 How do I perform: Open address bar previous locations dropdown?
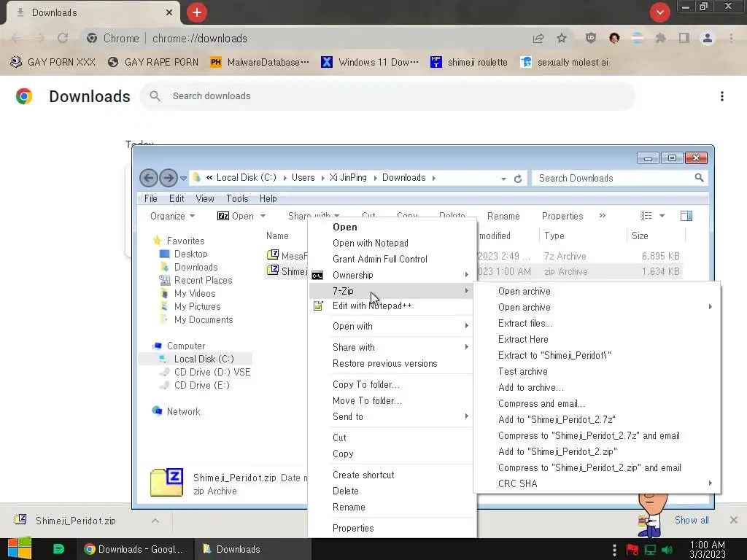pyautogui.click(x=503, y=179)
